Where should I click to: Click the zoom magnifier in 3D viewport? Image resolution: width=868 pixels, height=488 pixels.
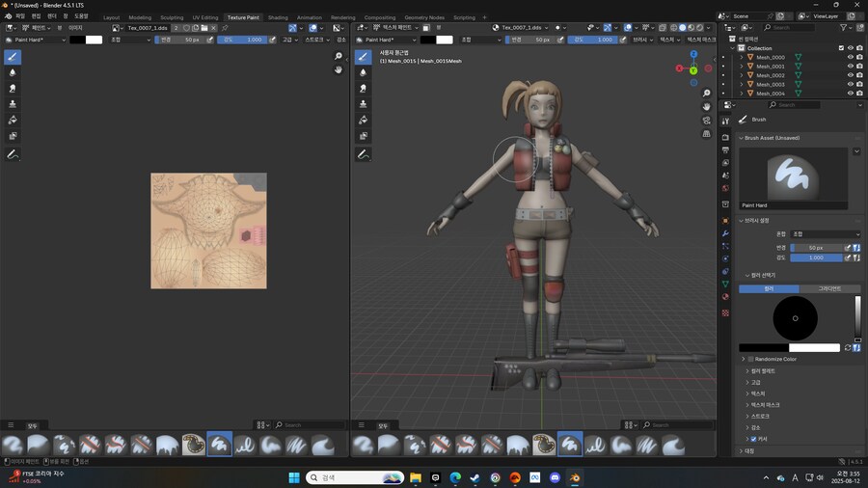point(706,93)
